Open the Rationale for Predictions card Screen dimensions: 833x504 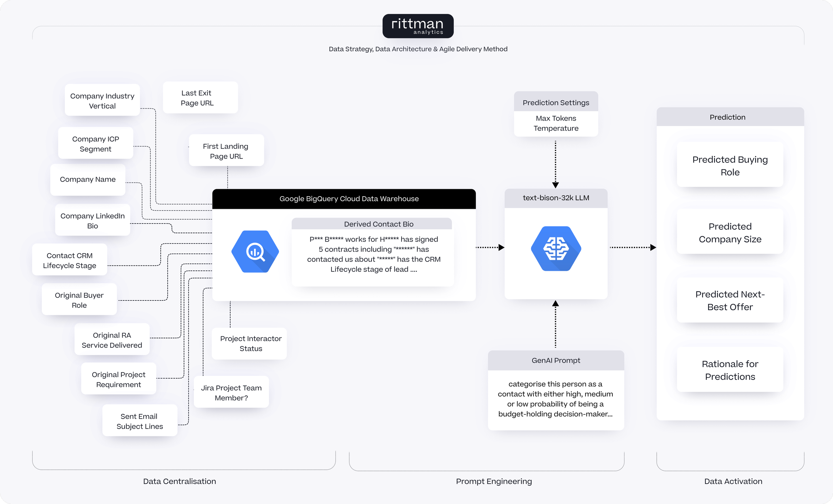730,370
